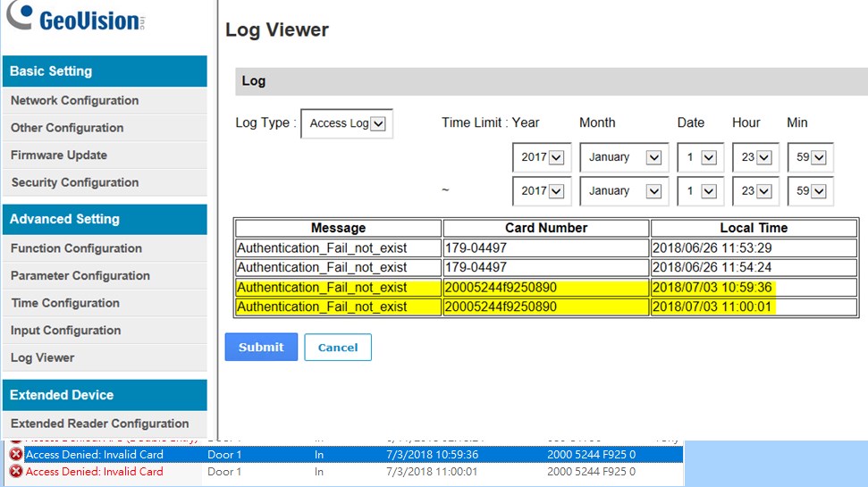
Task: Open Security Configuration
Action: [x=105, y=182]
